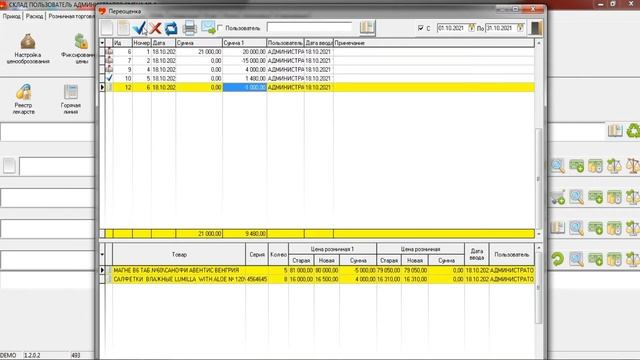The image size is (640, 360).
Task: Click the exit door icon in the toolbar
Action: pyautogui.click(x=536, y=28)
